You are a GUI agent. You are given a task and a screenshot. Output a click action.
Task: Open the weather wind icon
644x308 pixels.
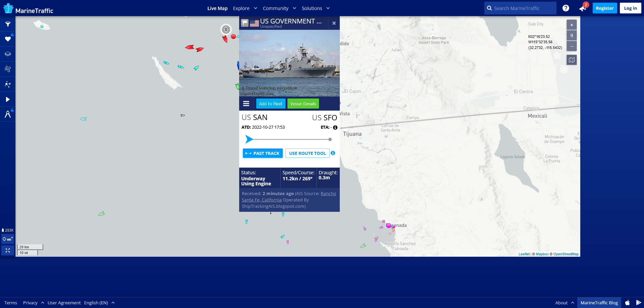pos(8,69)
